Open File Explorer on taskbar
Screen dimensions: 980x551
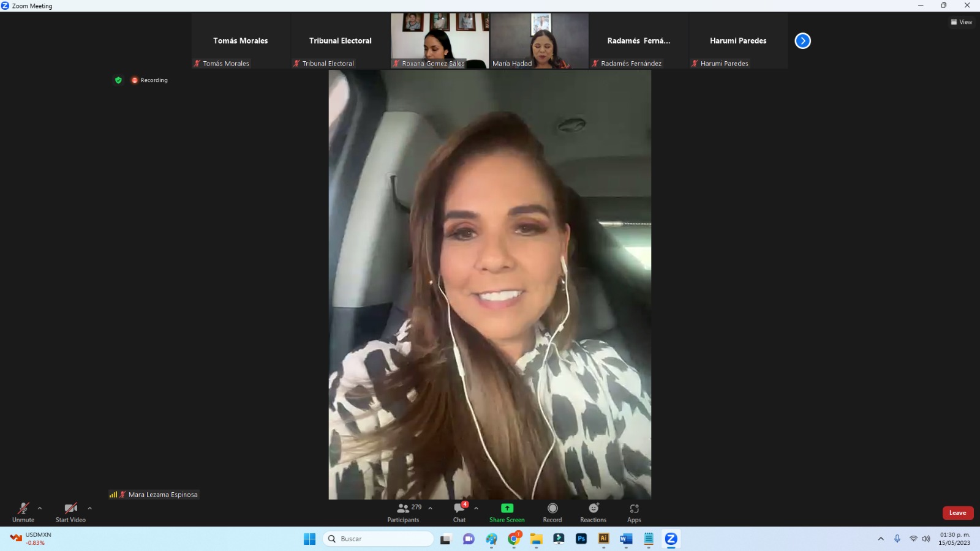coord(537,539)
